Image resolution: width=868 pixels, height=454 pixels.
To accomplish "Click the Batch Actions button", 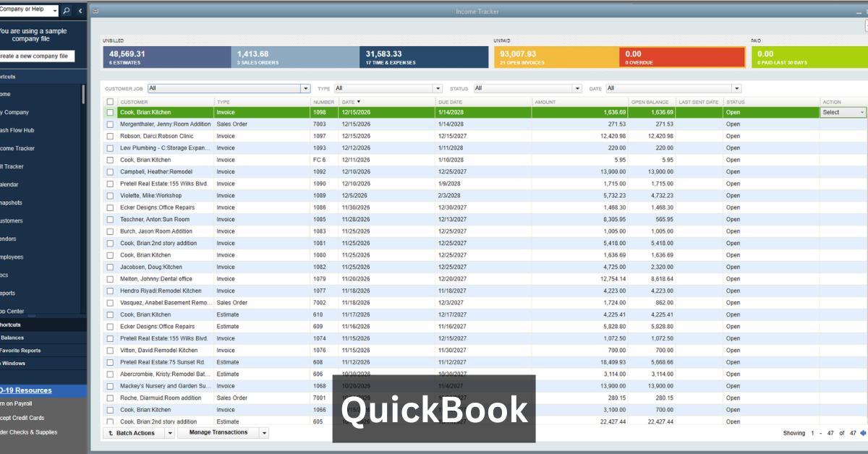I will pos(133,433).
